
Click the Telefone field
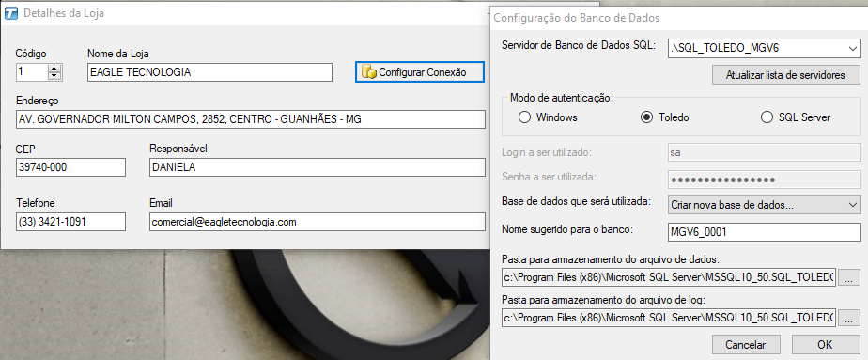[x=70, y=222]
